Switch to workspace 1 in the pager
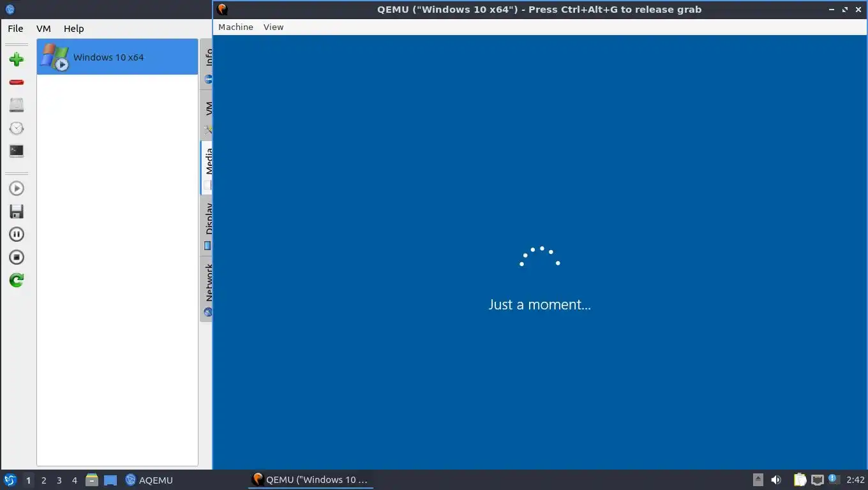Viewport: 868px width, 490px height. pyautogui.click(x=28, y=480)
